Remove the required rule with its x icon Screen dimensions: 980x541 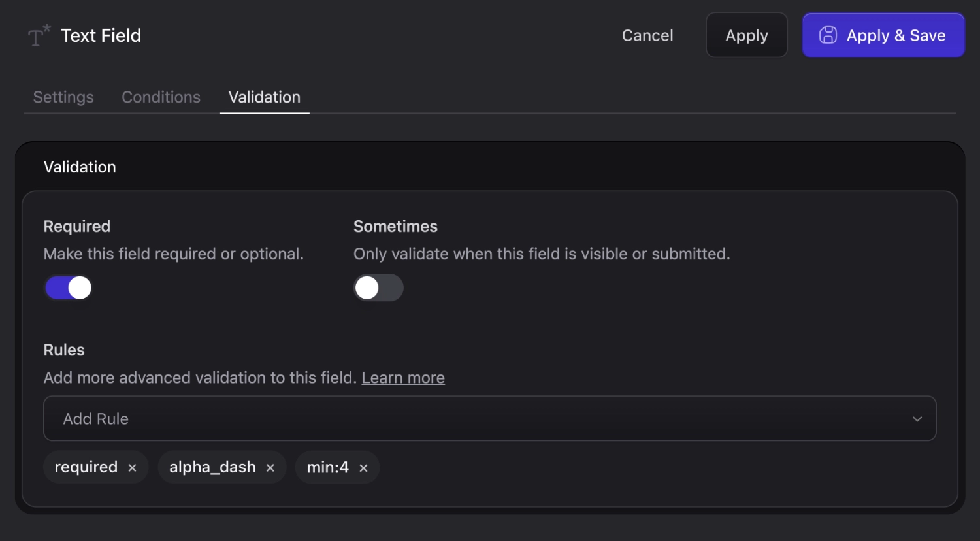(x=132, y=467)
